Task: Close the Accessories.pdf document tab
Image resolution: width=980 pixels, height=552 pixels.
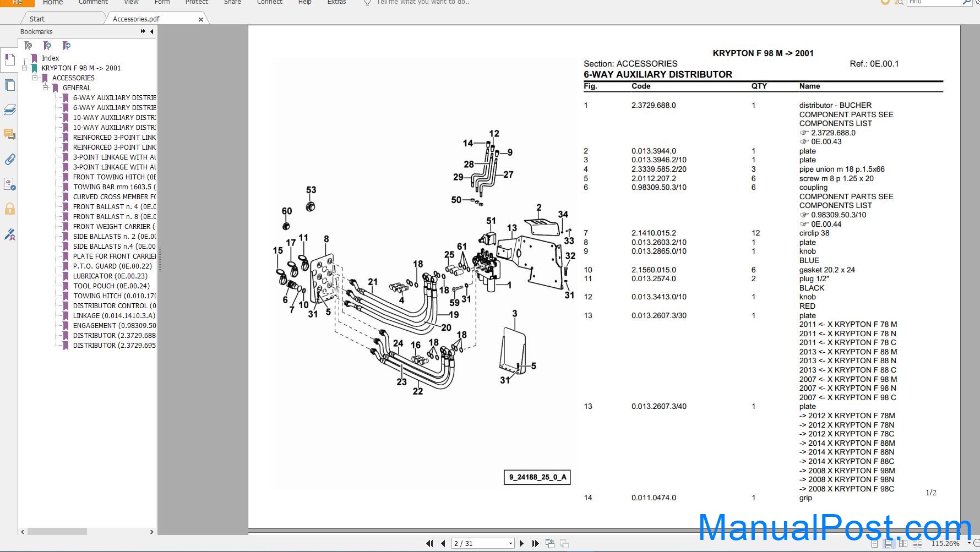Action: (x=201, y=19)
